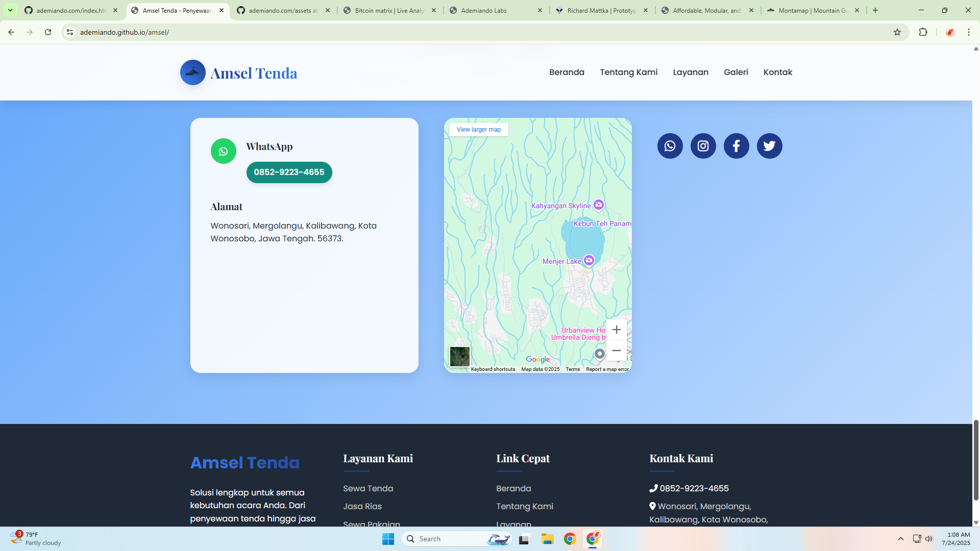Click the rightmost WhatsApp social icon
Viewport: 980px width, 551px height.
pos(670,146)
